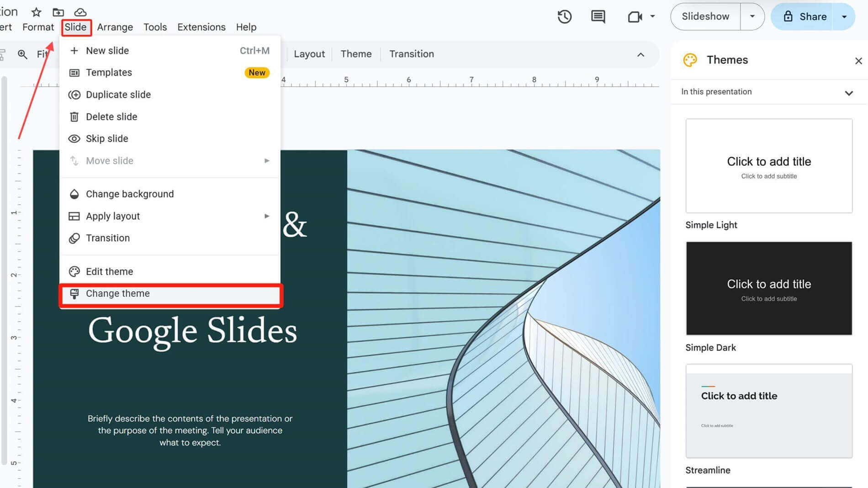
Task: Open the comments history icon
Action: click(598, 17)
